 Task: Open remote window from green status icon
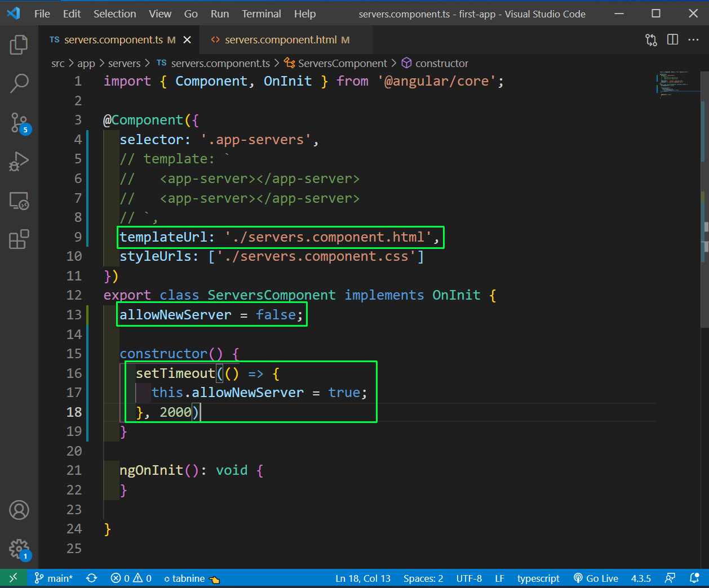point(13,578)
